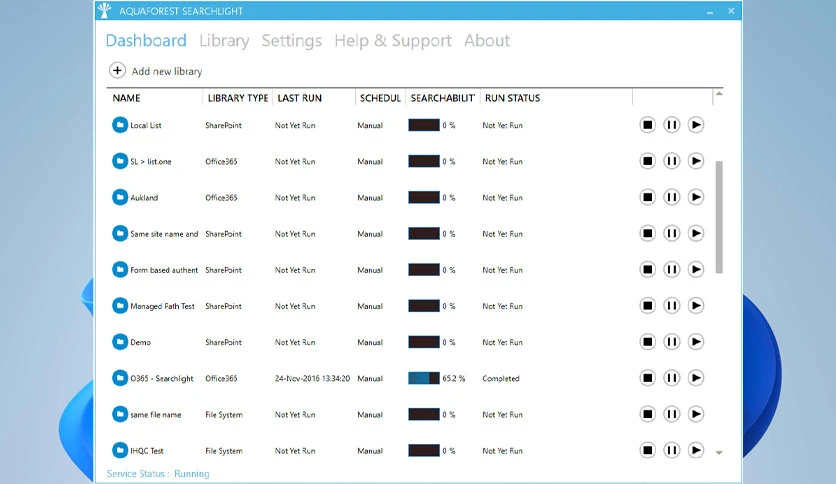The height and width of the screenshot is (484, 836).
Task: Stop the IHQC Test library
Action: [647, 450]
